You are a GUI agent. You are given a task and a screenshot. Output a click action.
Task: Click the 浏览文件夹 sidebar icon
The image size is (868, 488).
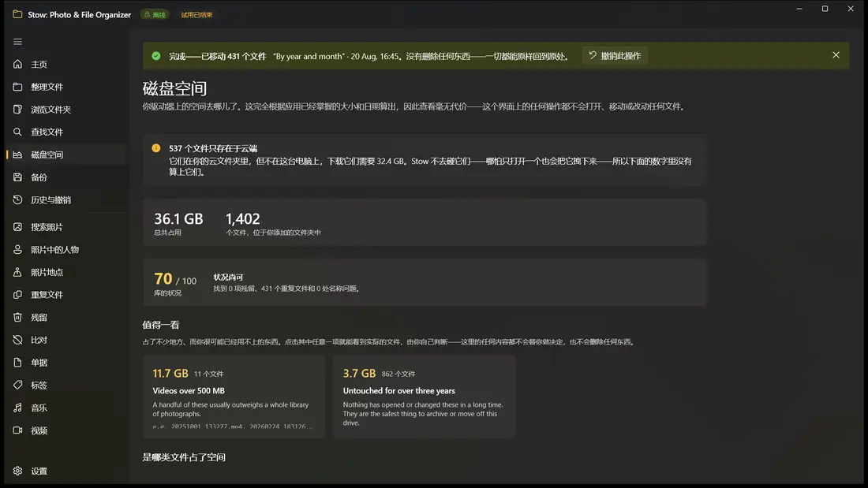(17, 110)
